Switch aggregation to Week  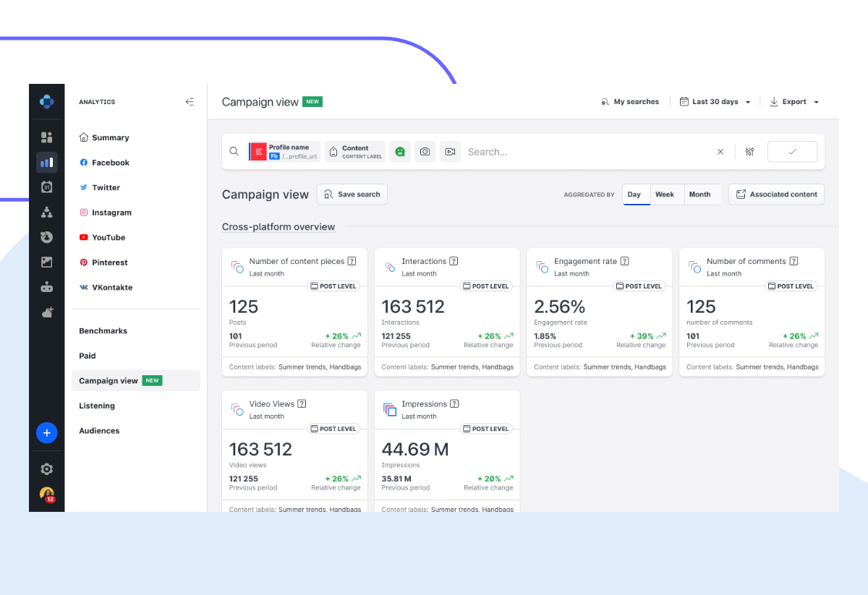(x=665, y=194)
